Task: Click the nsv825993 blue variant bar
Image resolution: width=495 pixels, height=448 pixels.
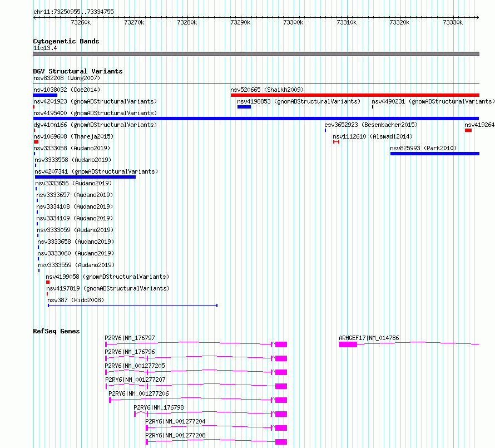Action: (435, 154)
